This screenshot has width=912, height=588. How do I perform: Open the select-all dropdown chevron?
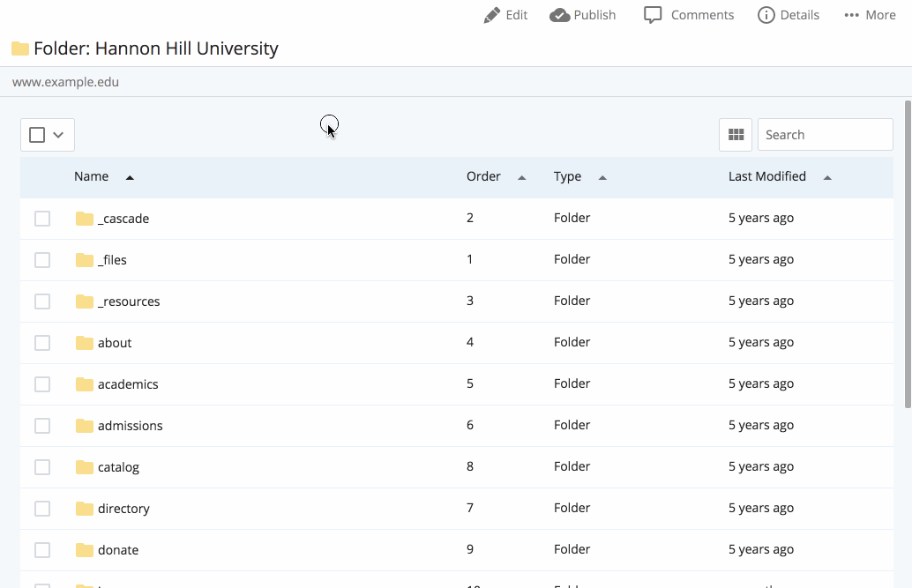click(x=58, y=135)
